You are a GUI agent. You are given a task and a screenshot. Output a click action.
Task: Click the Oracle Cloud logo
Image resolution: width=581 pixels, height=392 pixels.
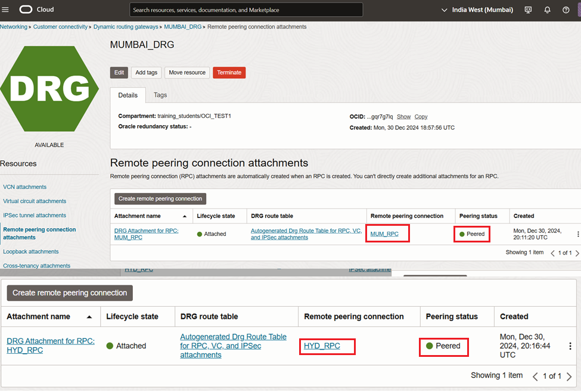[36, 10]
